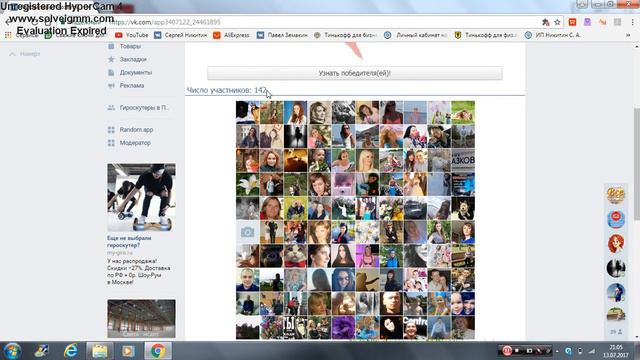Open the dark silhouette chat avatar on right

pos(616,268)
